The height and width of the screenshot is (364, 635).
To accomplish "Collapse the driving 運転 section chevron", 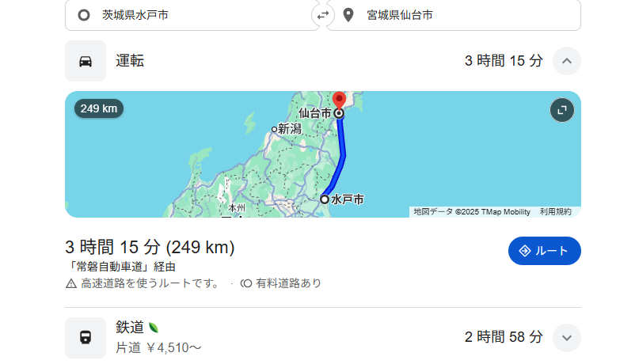I will pyautogui.click(x=567, y=61).
